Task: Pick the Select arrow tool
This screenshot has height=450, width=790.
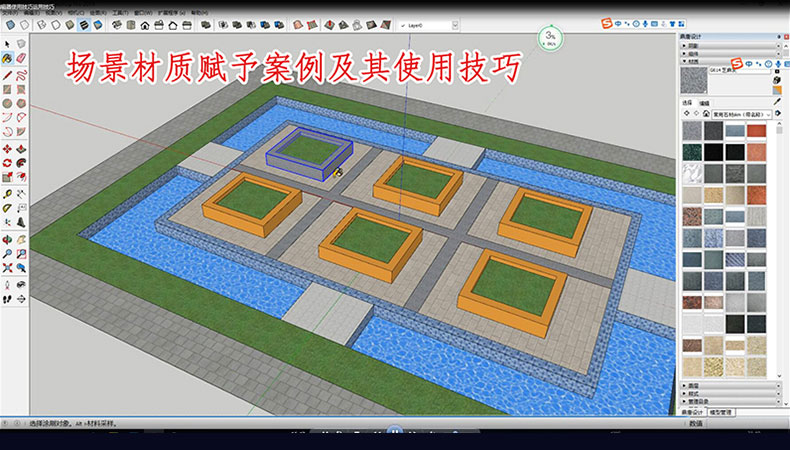Action: (x=7, y=44)
